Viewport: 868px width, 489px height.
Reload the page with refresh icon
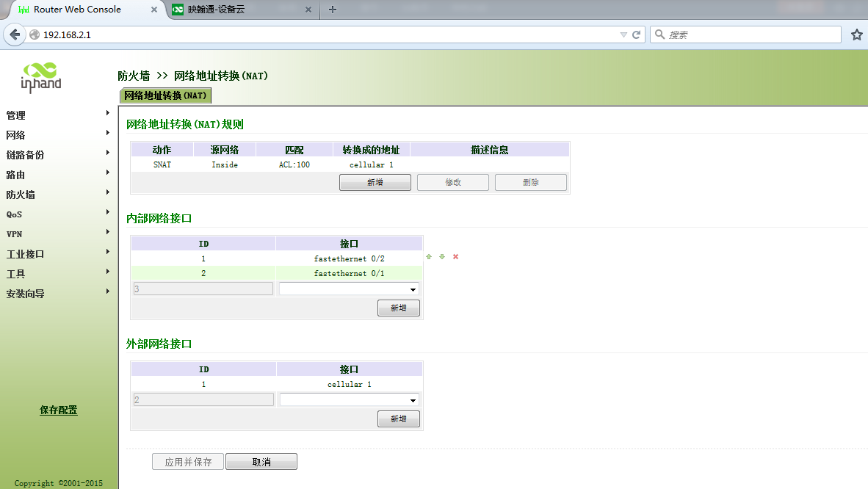[637, 35]
